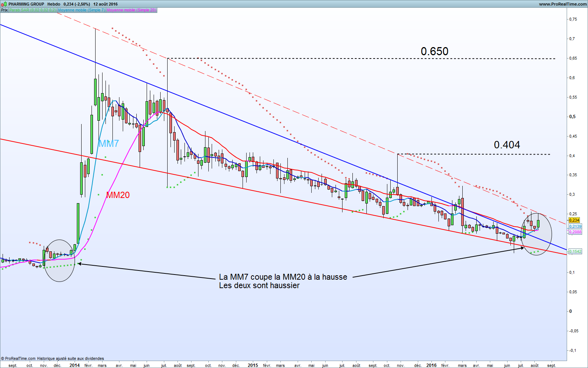The height and width of the screenshot is (368, 588).
Task: Click the 0.650 resistance level annotation
Action: tap(434, 52)
